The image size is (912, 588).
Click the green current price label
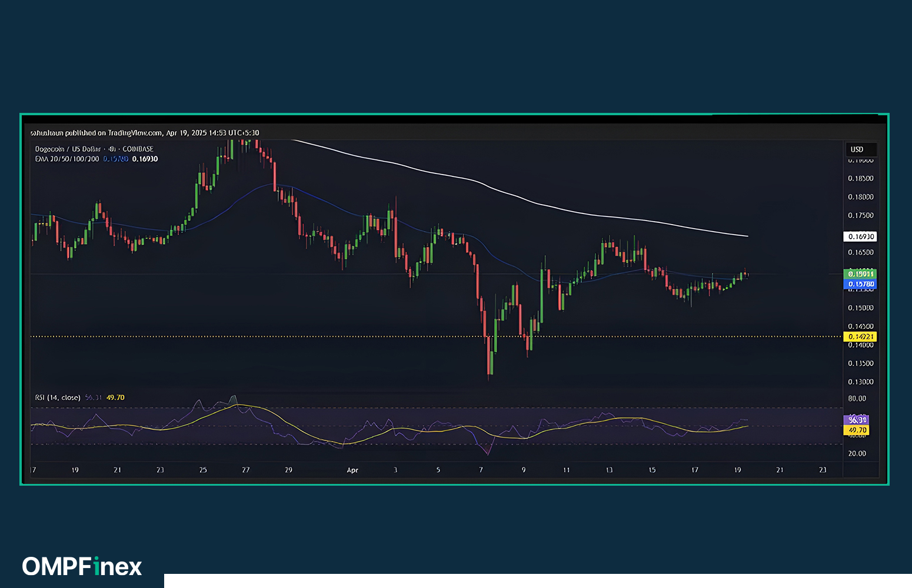click(x=860, y=274)
